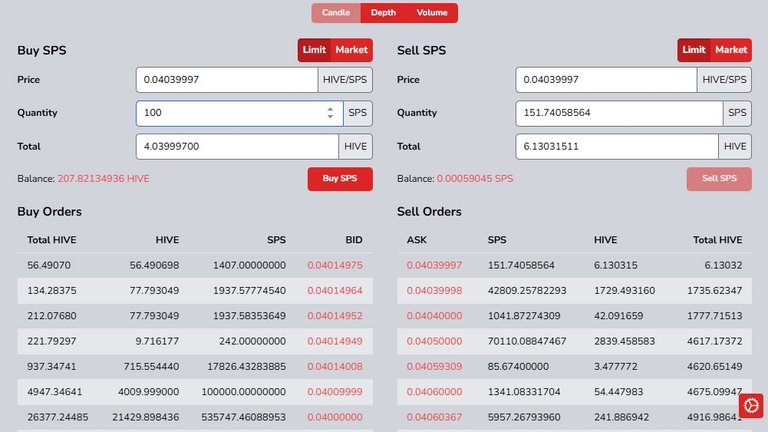Image resolution: width=768 pixels, height=432 pixels.
Task: Select bid price 0.04014975
Action: [335, 265]
